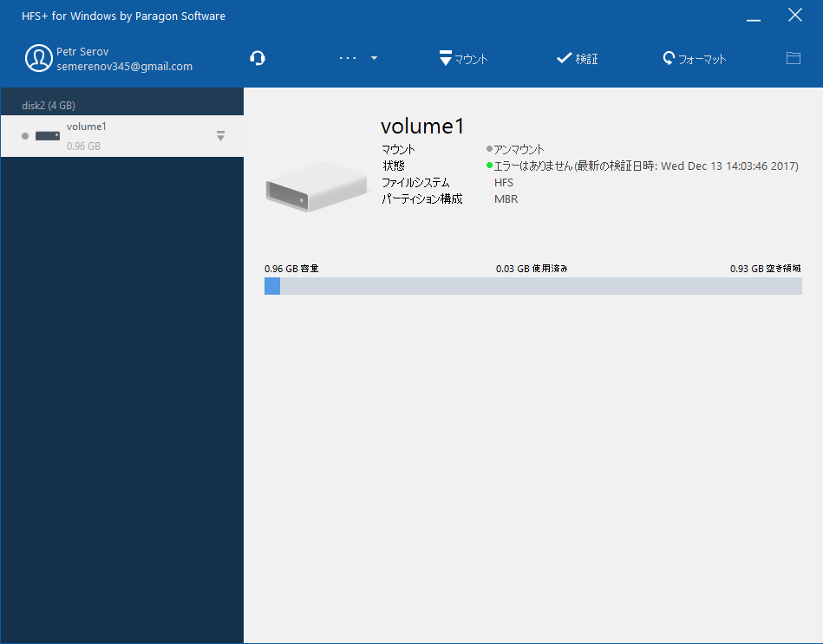The height and width of the screenshot is (644, 823).
Task: Click the ファイルシステム label
Action: [415, 183]
